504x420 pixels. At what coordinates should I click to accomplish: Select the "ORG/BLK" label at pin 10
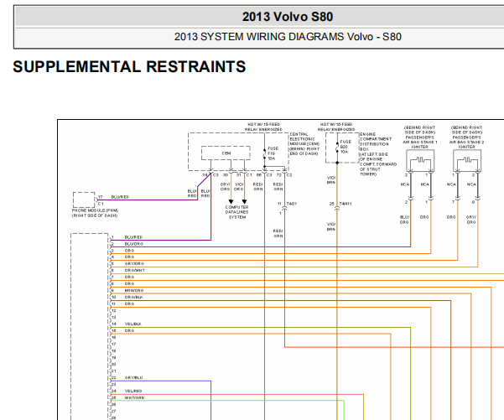(x=133, y=298)
